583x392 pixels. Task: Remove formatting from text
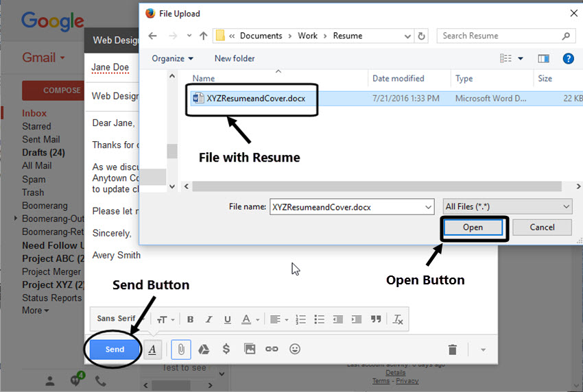coord(398,319)
